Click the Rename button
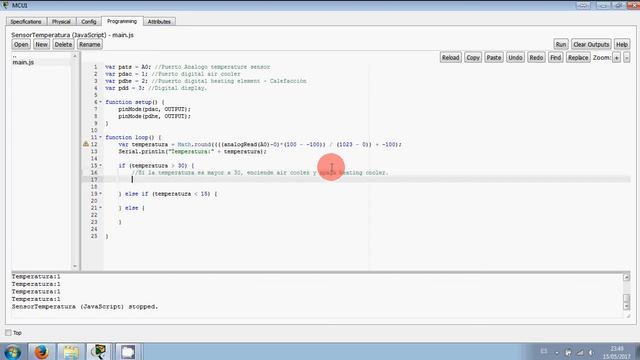The width and height of the screenshot is (640, 360). [90, 44]
